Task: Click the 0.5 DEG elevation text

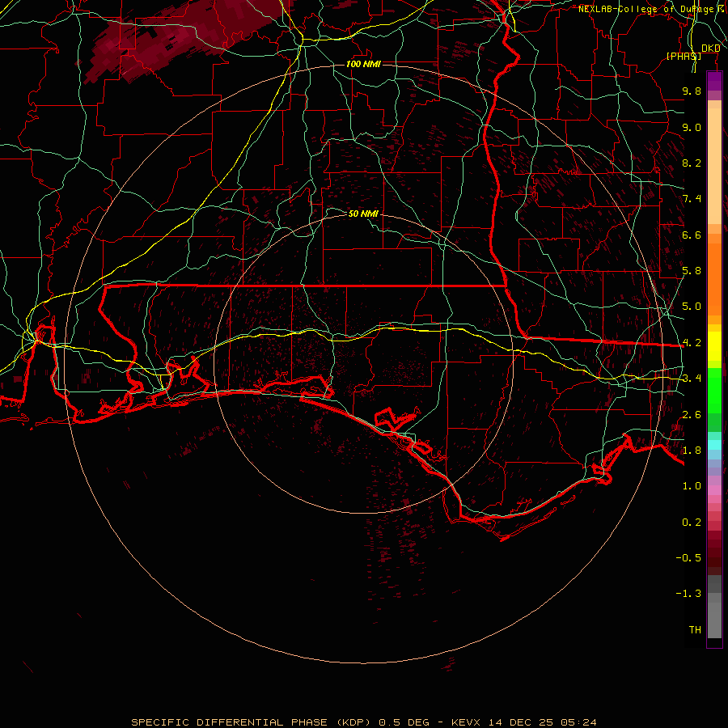Action: tap(404, 722)
